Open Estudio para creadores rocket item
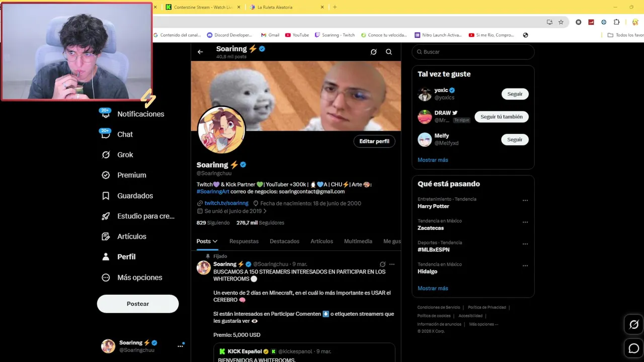 (138, 216)
